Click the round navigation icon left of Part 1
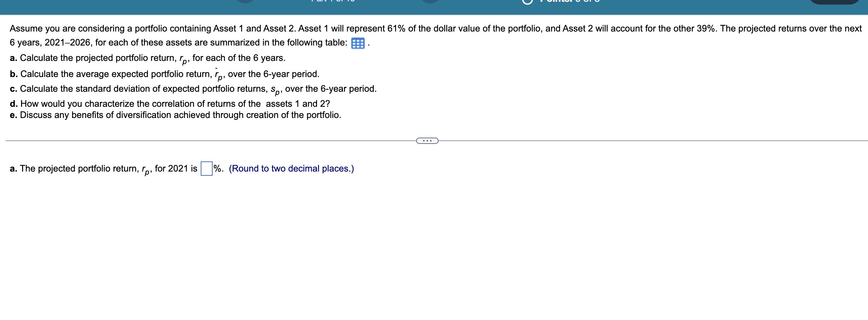 click(x=245, y=2)
